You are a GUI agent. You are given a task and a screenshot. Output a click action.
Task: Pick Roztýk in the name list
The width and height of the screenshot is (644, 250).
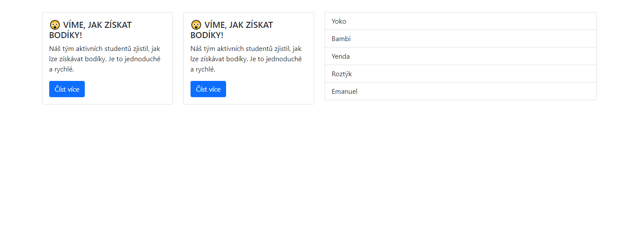pyautogui.click(x=342, y=74)
